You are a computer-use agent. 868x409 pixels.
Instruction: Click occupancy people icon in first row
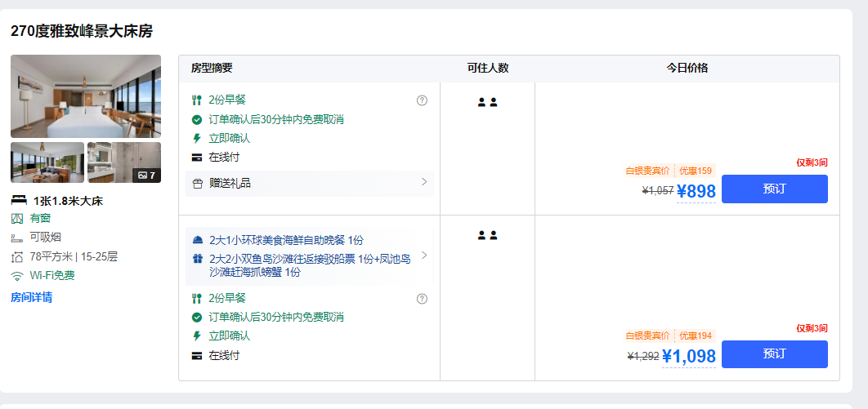(487, 102)
